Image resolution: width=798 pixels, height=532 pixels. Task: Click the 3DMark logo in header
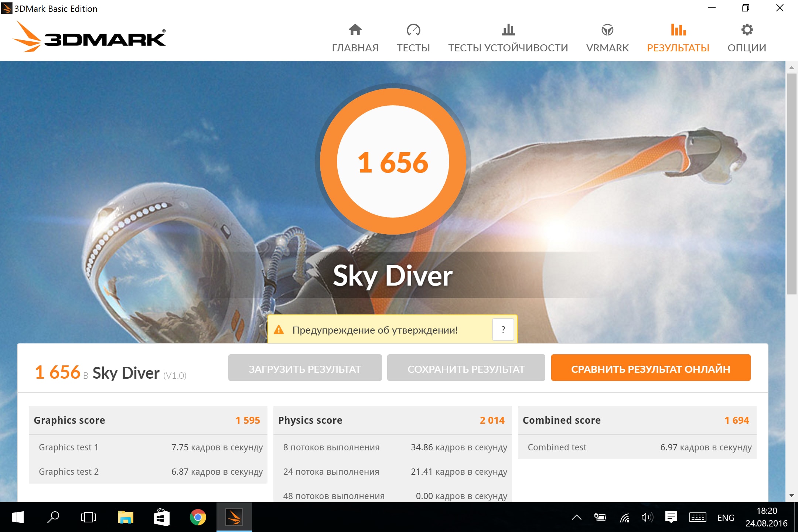tap(89, 37)
